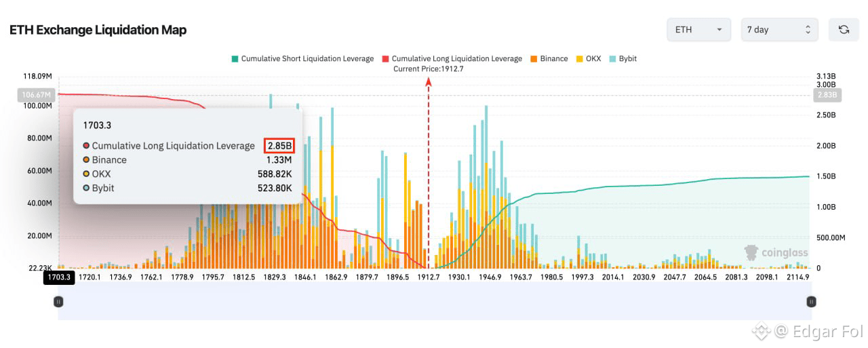868x348 pixels.
Task: Click the 2.83B right axis marker
Action: [827, 95]
